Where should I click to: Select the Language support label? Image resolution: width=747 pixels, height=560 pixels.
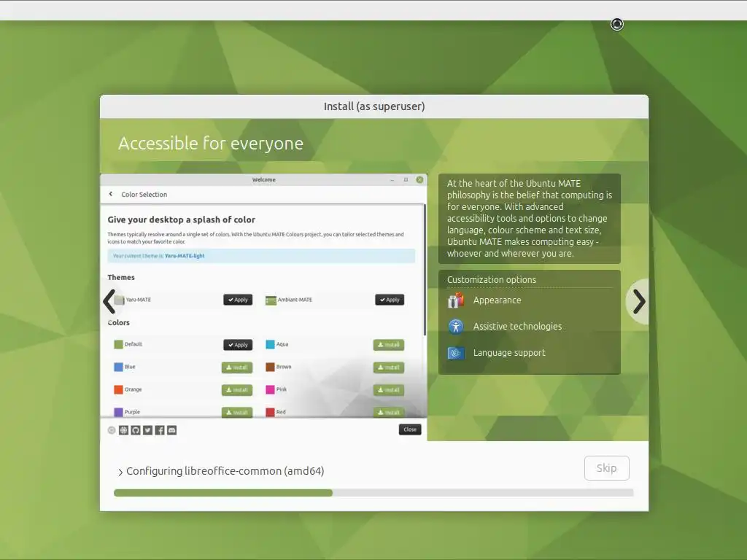click(x=509, y=353)
